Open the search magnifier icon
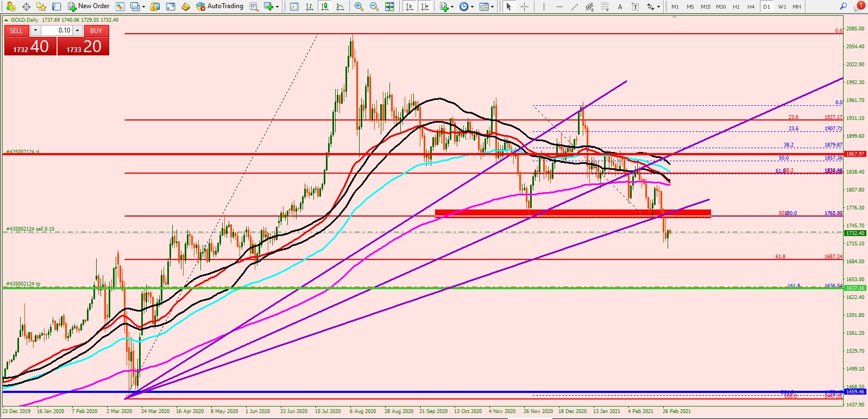Screen dimensions: 868x419 pyautogui.click(x=844, y=7)
